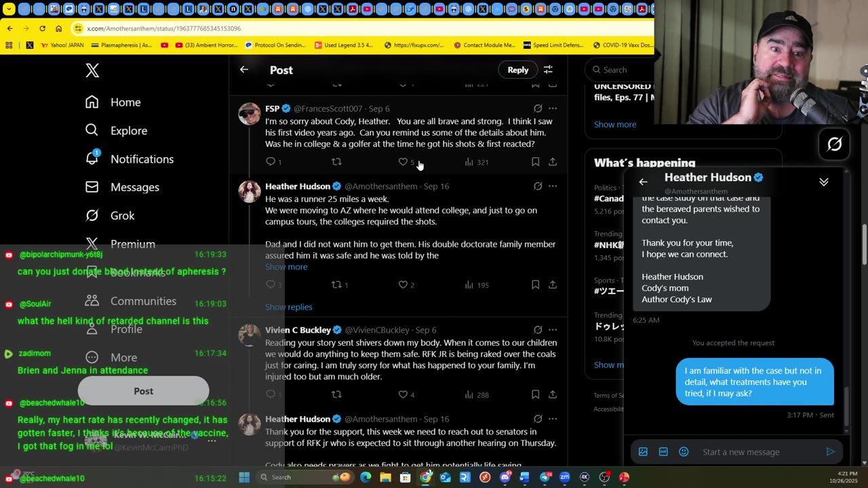868x488 pixels.
Task: Go back in browser history
Action: point(9,28)
